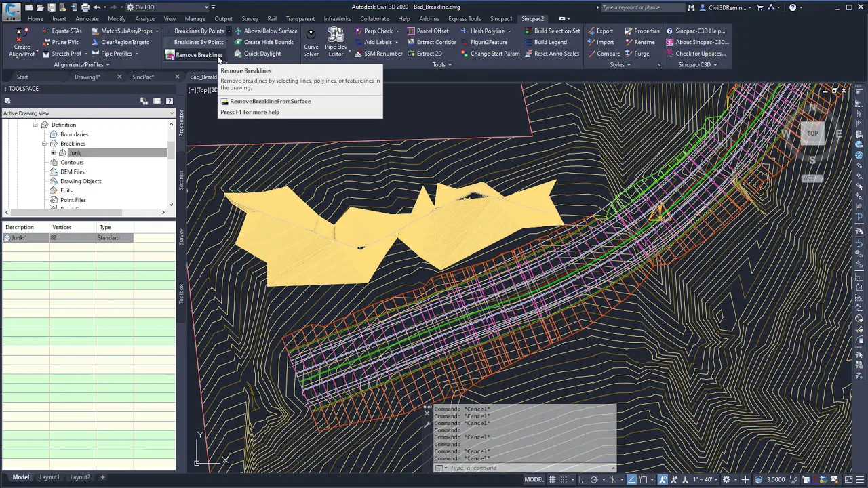Toggle snap mode in status bar

coord(565,479)
